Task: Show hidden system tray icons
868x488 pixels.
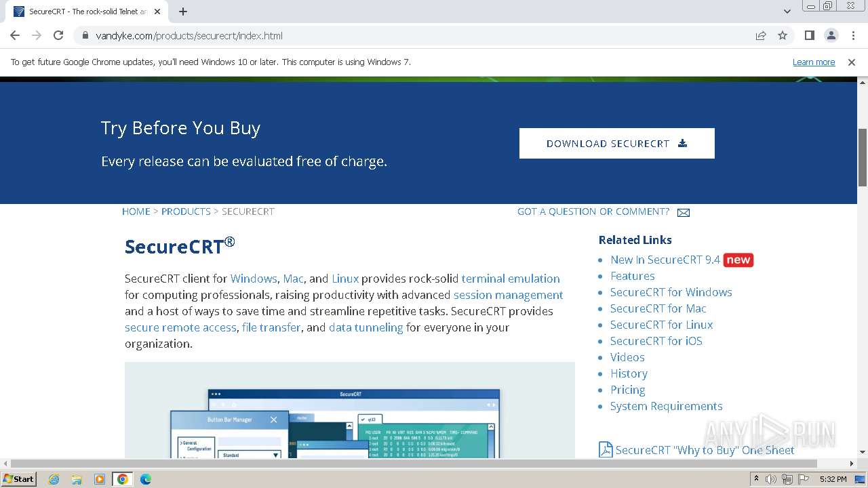Action: click(756, 479)
